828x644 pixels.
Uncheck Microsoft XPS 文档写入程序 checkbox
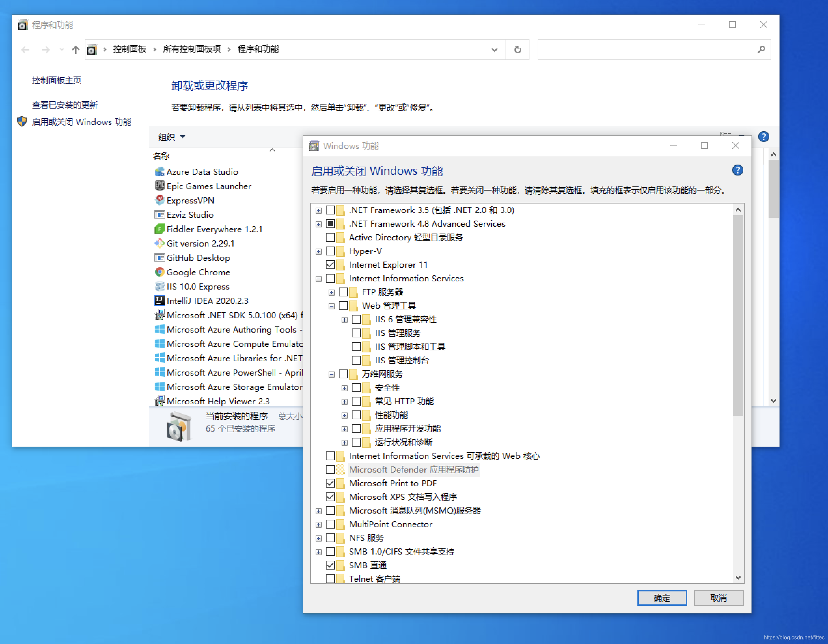coord(330,497)
